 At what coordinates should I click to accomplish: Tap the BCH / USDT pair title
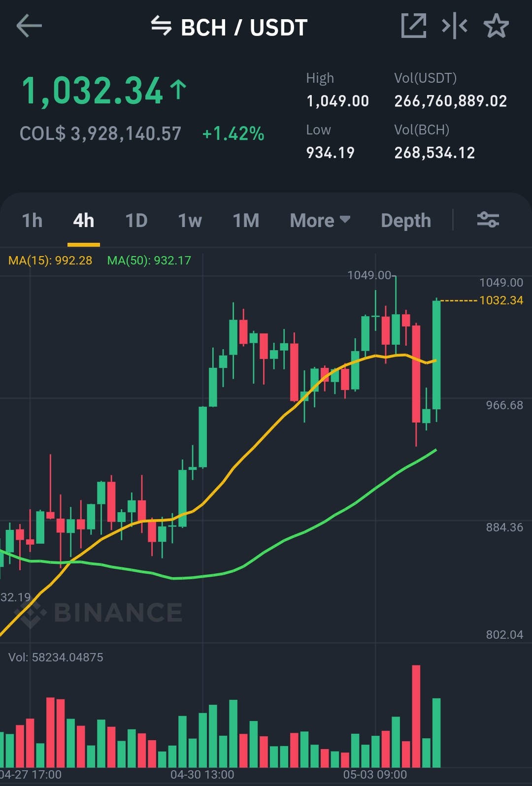pyautogui.click(x=244, y=27)
